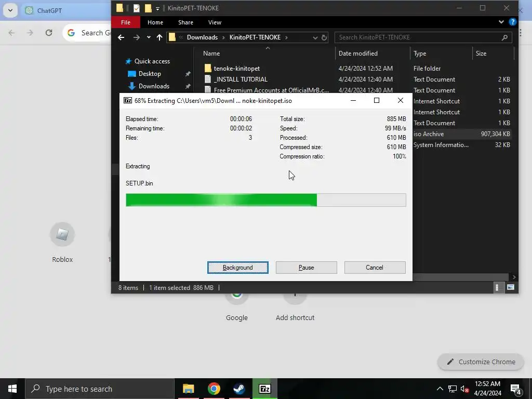Open Steam from the taskbar

click(x=239, y=389)
